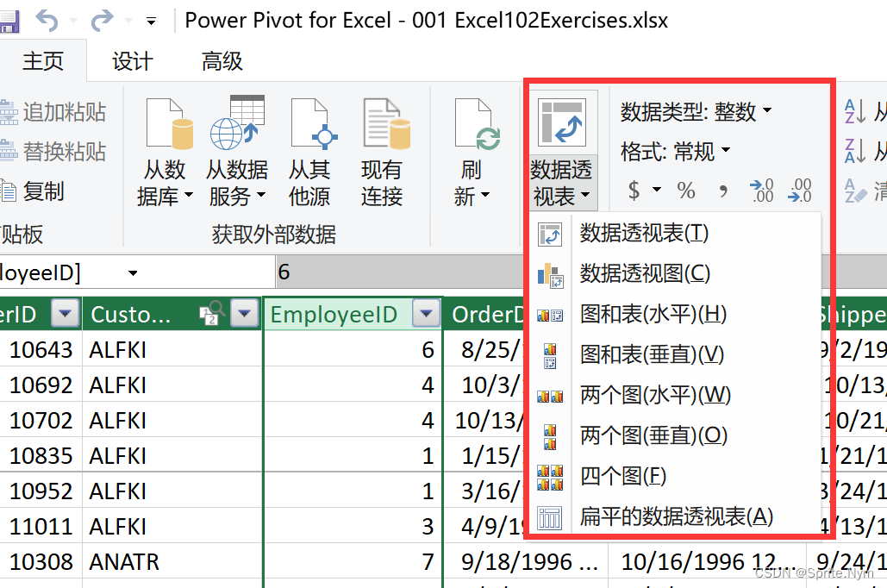Open the column name box dropdown arrow
The width and height of the screenshot is (887, 588).
133,273
